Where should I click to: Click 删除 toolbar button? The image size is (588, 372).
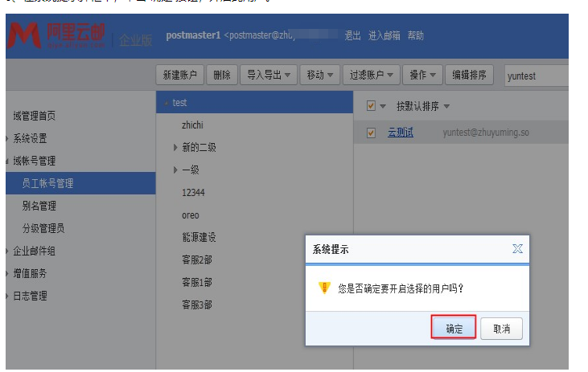[222, 75]
